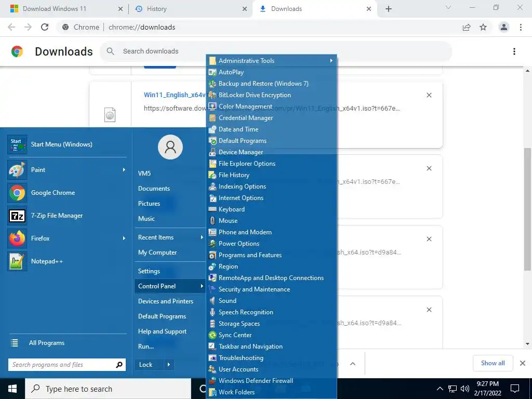Viewport: 532px width, 399px height.
Task: Click Chrome reload page icon
Action: 45,27
